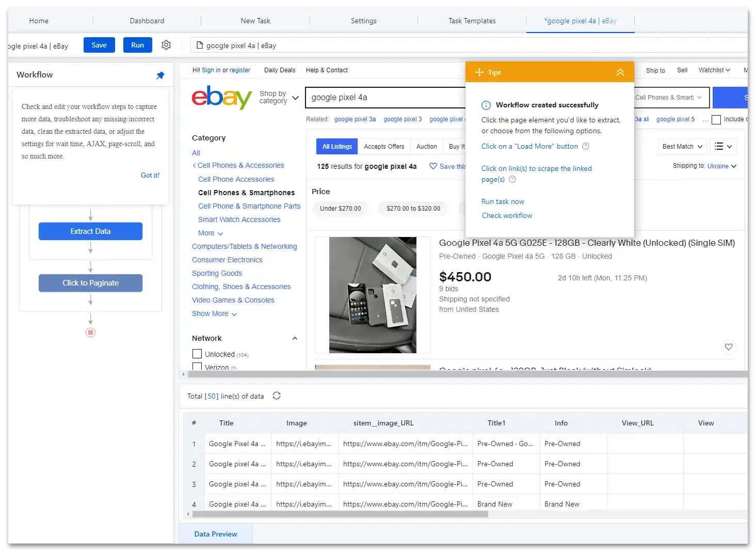The image size is (756, 552).
Task: Click the register link
Action: click(240, 70)
